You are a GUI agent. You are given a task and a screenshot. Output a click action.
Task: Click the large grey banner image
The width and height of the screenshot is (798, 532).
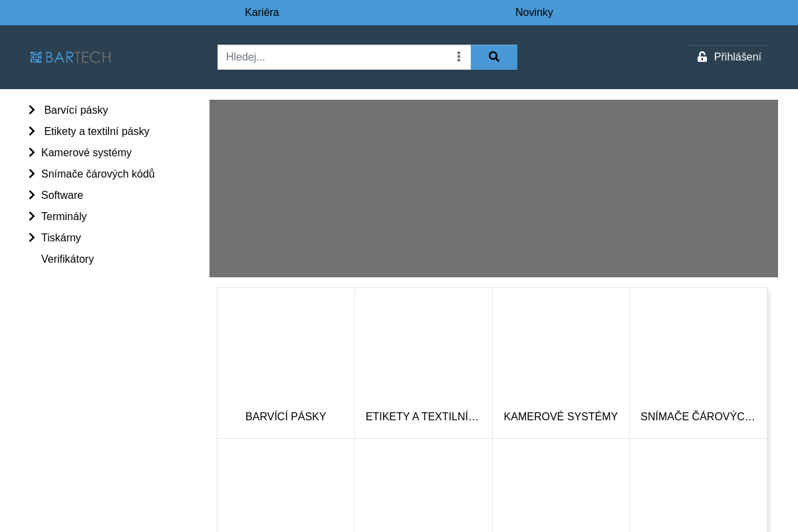click(x=493, y=188)
